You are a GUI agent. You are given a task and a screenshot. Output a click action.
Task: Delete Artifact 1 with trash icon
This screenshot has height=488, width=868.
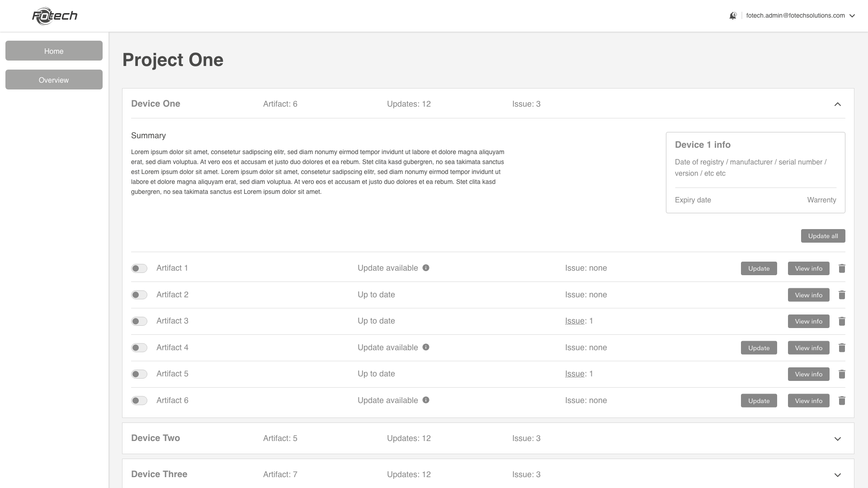pyautogui.click(x=842, y=268)
